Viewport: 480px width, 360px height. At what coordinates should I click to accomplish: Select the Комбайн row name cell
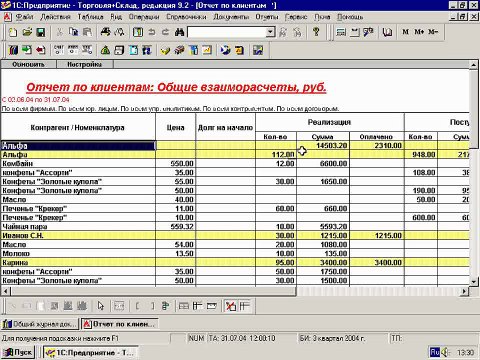point(78,163)
